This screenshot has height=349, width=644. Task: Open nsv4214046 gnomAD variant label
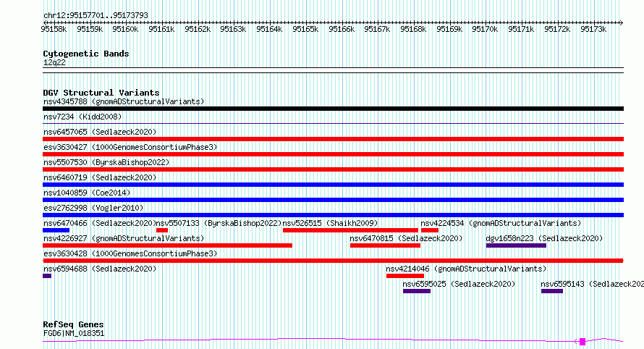[x=466, y=269]
